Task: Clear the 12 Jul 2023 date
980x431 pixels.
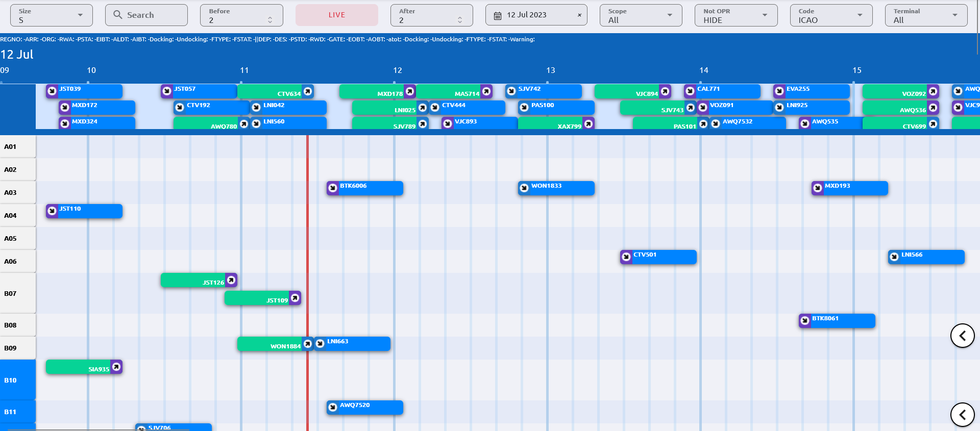Action: tap(579, 15)
